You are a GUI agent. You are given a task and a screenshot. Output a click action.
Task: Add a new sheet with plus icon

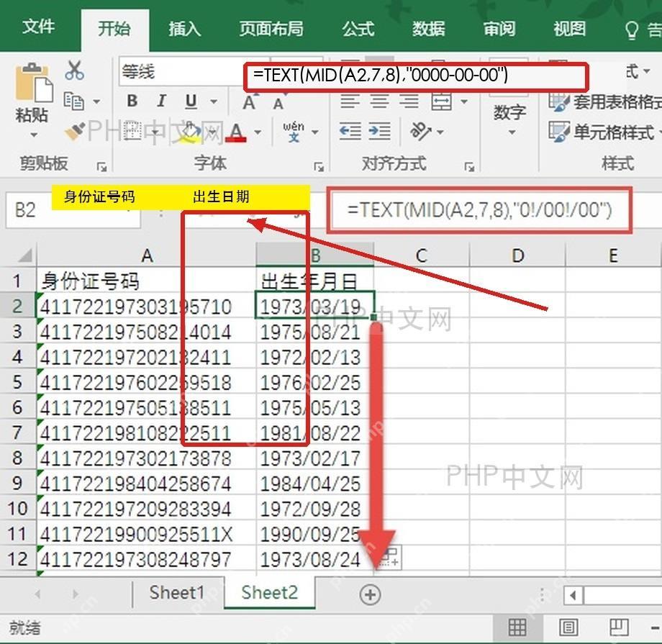pyautogui.click(x=371, y=594)
